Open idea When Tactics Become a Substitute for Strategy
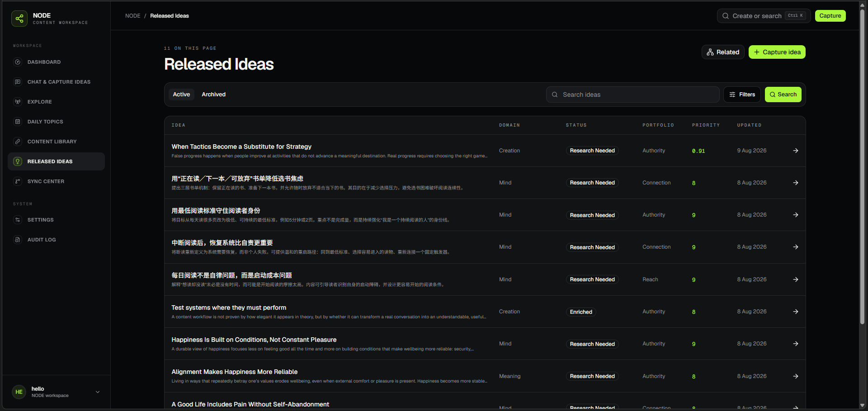This screenshot has height=411, width=868. [241, 146]
